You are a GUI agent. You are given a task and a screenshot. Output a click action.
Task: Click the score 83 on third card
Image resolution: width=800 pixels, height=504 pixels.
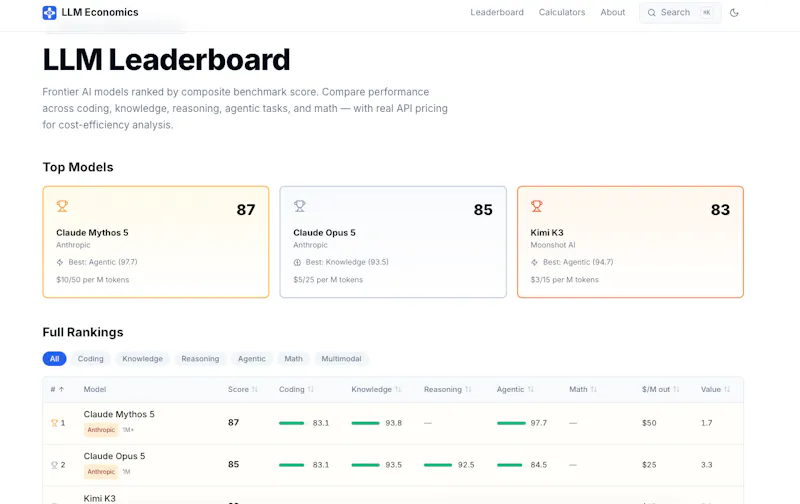click(720, 210)
